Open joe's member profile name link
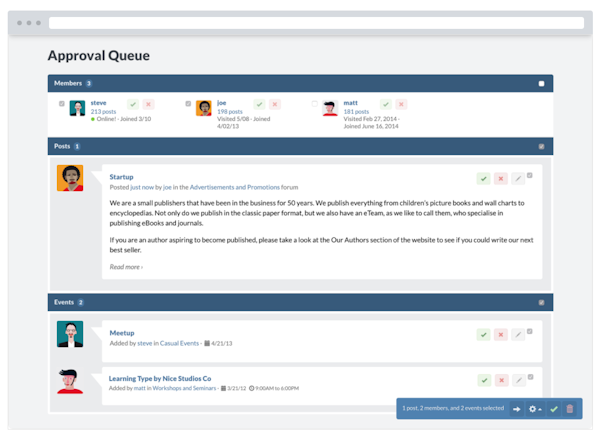600x432 pixels. (222, 103)
